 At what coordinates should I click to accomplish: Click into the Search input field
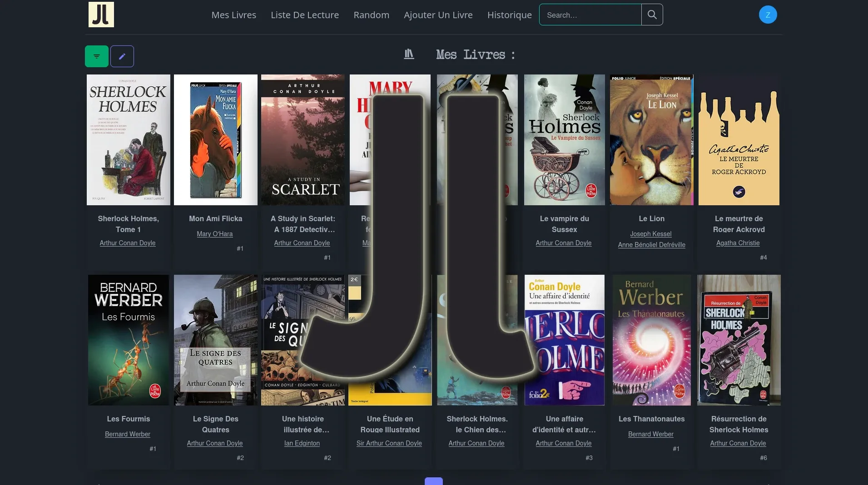(590, 15)
